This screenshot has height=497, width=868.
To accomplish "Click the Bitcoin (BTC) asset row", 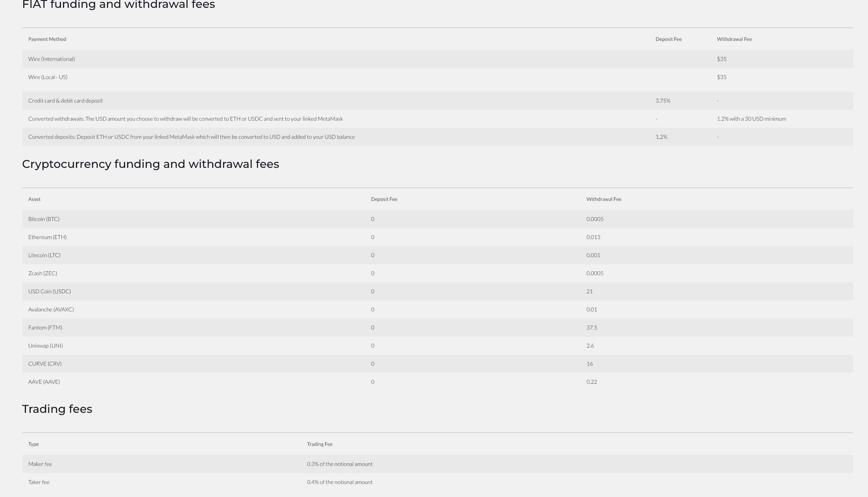I will click(x=44, y=219).
